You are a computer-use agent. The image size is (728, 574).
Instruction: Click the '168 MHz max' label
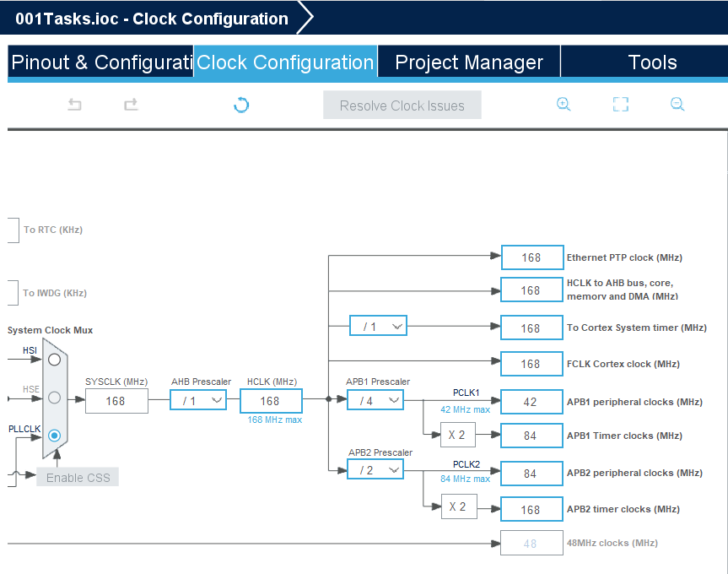pyautogui.click(x=274, y=420)
